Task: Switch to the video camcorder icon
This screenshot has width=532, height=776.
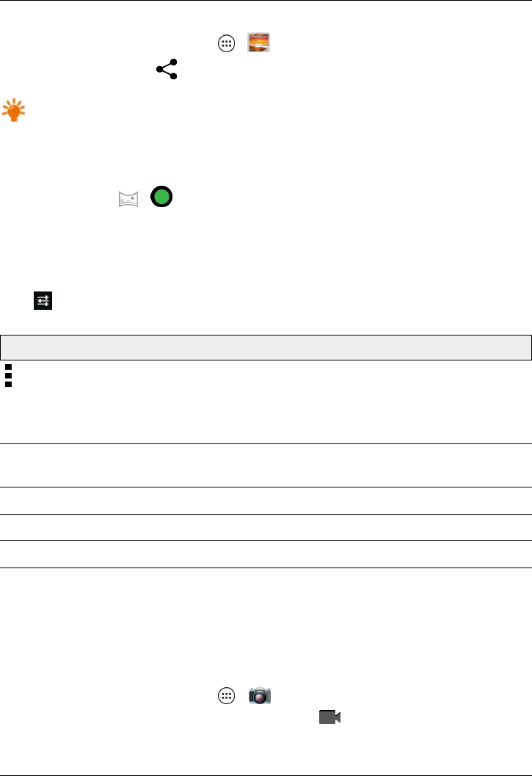Action: tap(329, 717)
